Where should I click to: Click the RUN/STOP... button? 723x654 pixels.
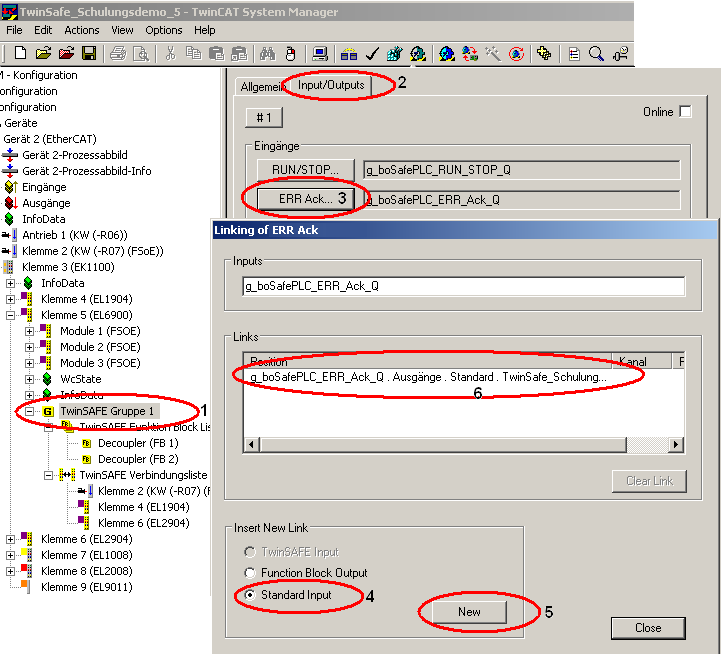[306, 170]
